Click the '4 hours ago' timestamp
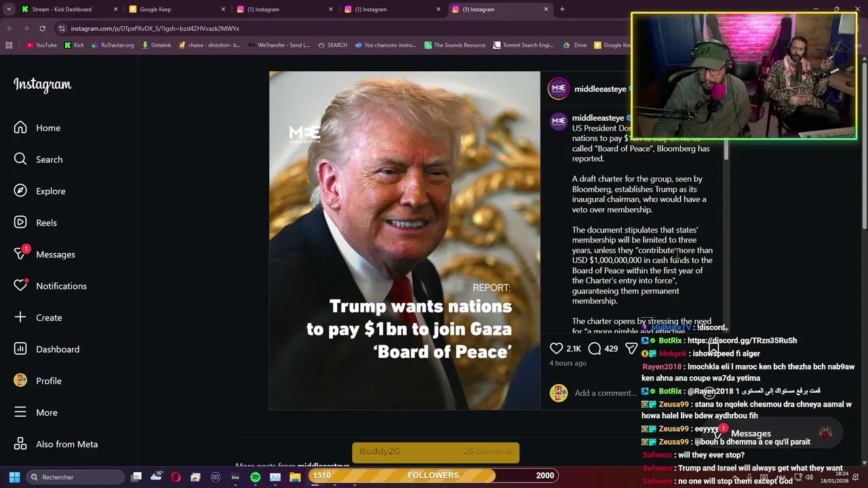The height and width of the screenshot is (488, 868). (x=568, y=363)
